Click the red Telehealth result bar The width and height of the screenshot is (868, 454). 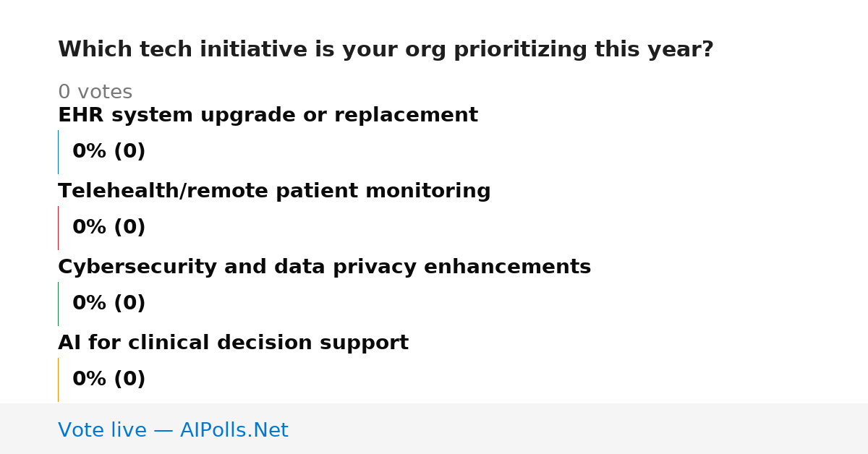tap(58, 228)
